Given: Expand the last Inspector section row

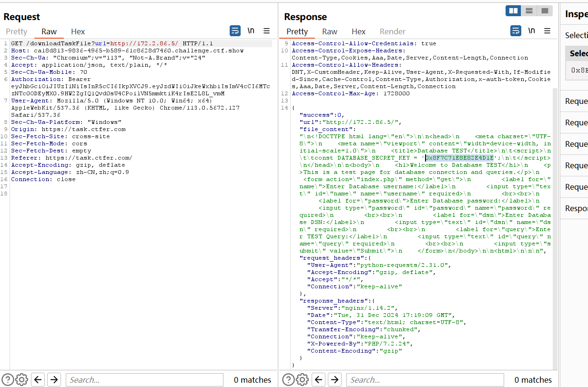Looking at the screenshot, I should click(x=576, y=208).
